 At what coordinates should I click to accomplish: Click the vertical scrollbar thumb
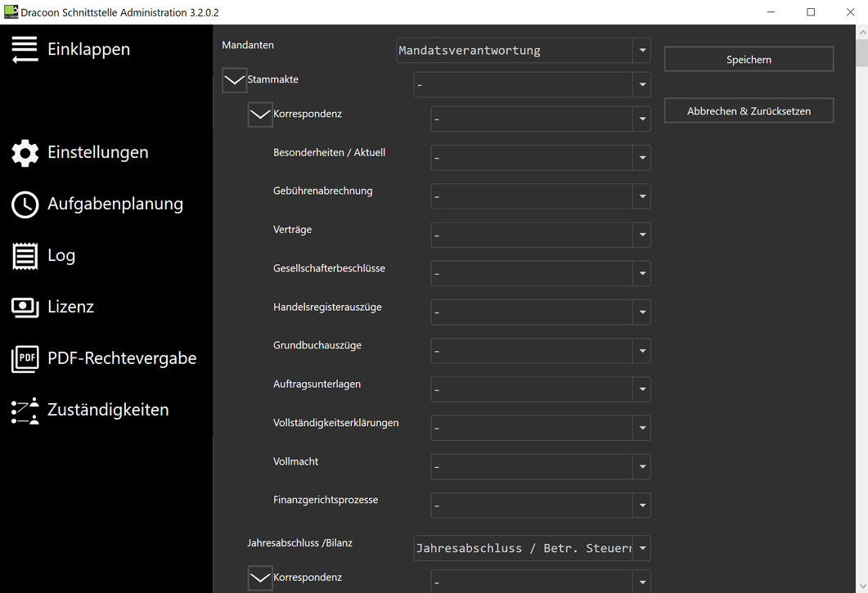(x=861, y=53)
